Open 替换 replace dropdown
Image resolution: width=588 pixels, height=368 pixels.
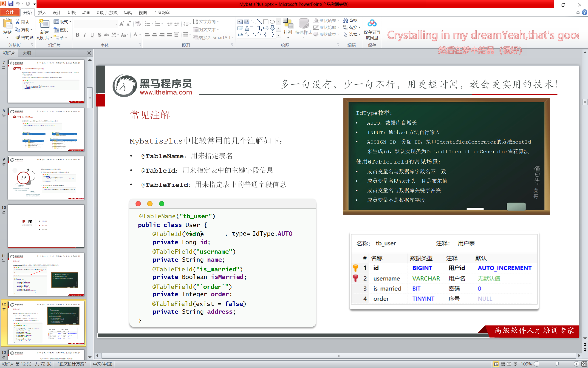[x=352, y=27]
